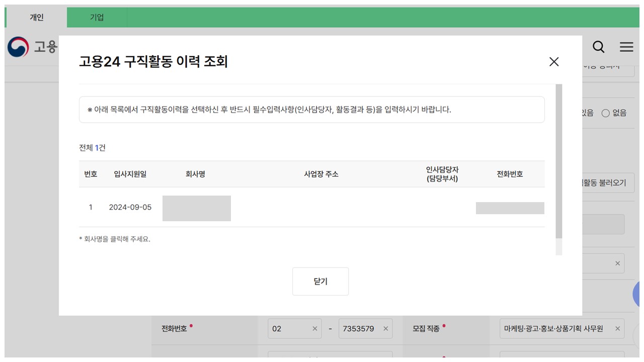Screen dimensions: 644x362
Task: Switch to the 기업 tab
Action: 97,17
